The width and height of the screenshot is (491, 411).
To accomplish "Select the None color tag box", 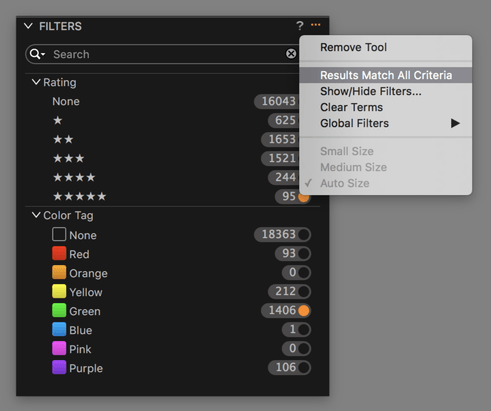I will 59,234.
